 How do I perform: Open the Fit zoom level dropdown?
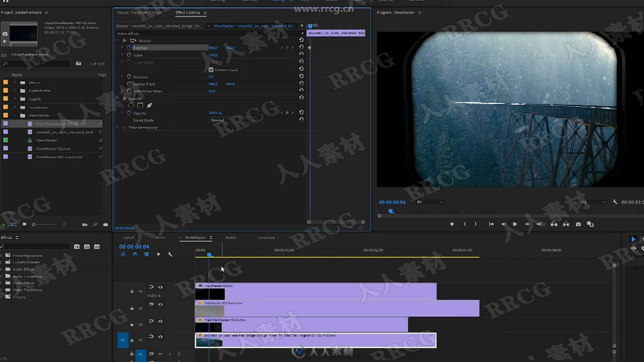pos(430,202)
